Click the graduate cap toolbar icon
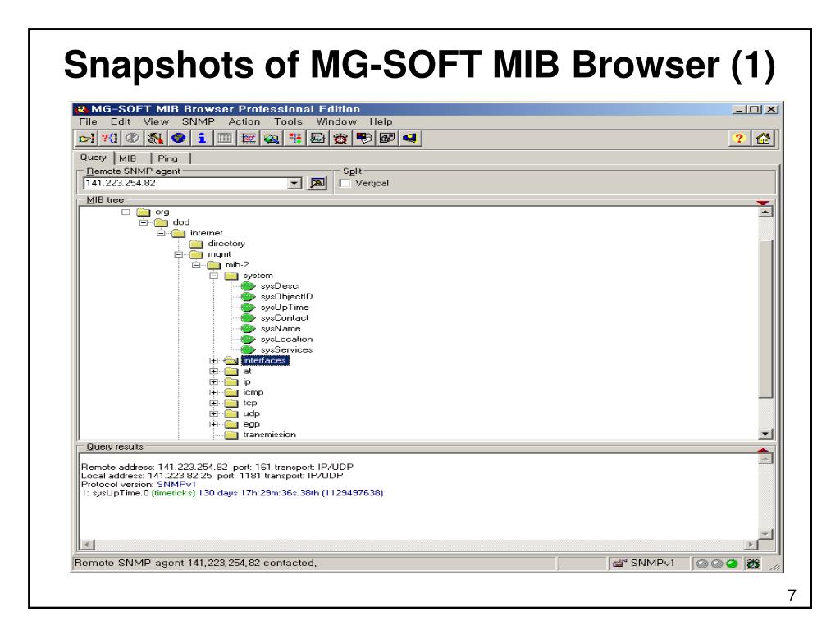Viewport: 840px width, 630px height. tap(155, 138)
